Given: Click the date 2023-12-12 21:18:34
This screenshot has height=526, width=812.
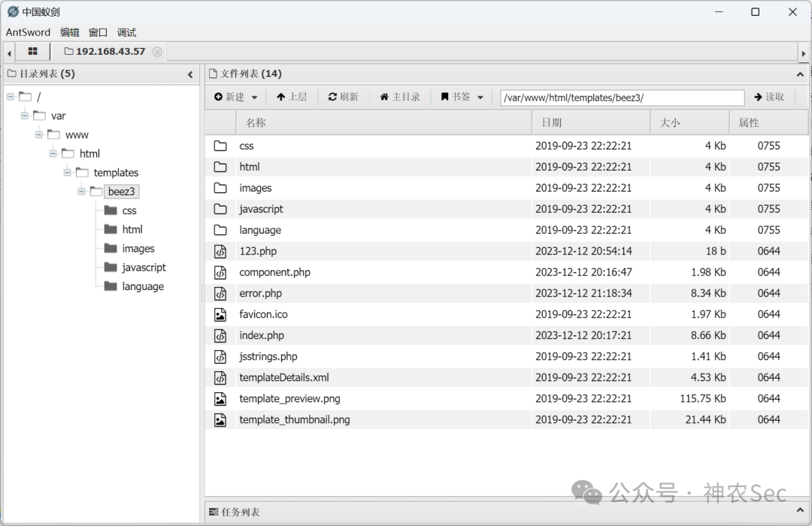Looking at the screenshot, I should click(x=583, y=293).
